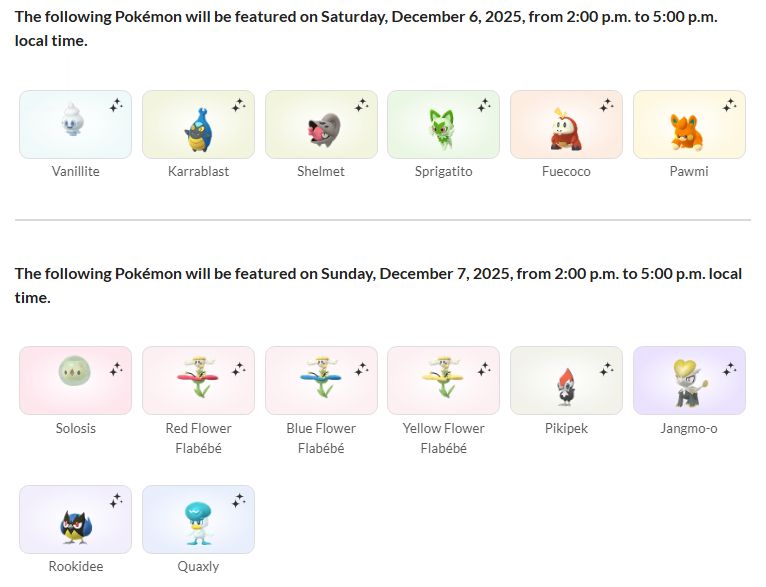This screenshot has height=587, width=766.
Task: Open the Jangmo-o card
Action: coord(689,380)
